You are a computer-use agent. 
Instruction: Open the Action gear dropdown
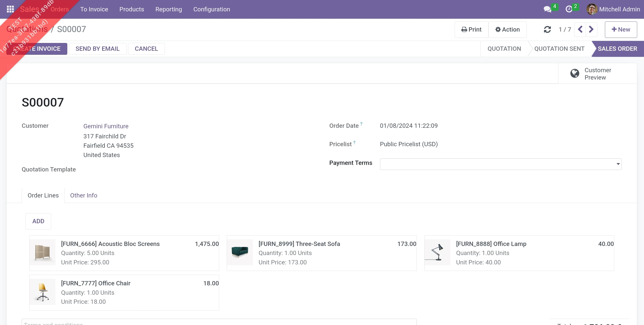point(507,30)
